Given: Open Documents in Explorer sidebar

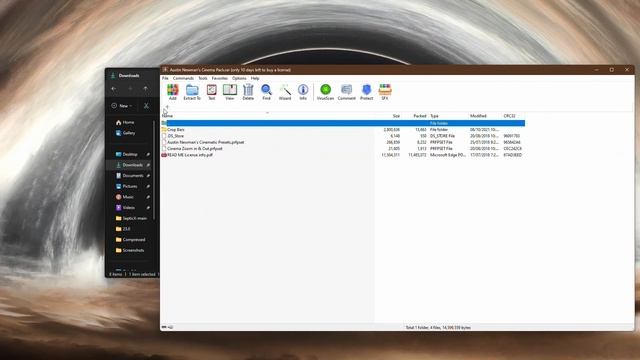Looking at the screenshot, I should 129,176.
